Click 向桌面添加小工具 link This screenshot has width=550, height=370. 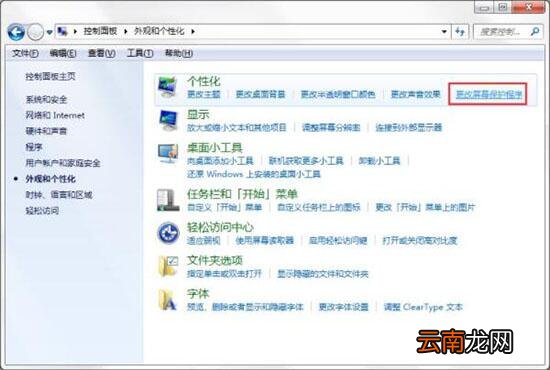click(x=220, y=161)
